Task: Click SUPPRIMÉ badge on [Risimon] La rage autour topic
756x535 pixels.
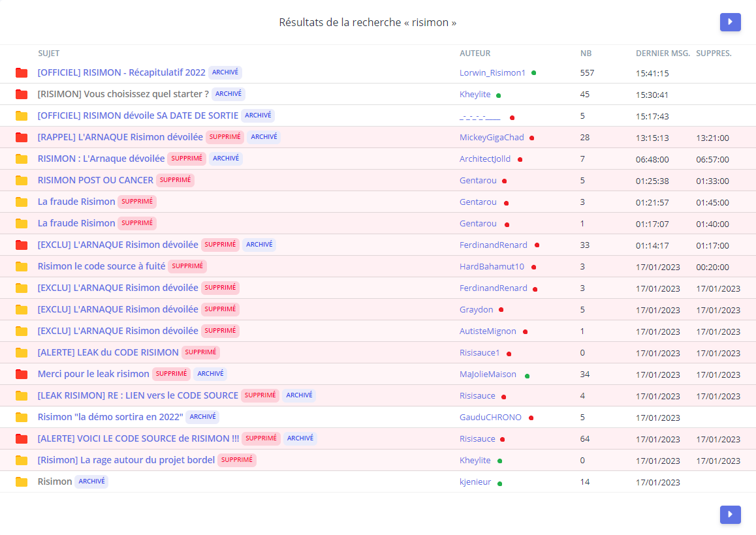Action: click(237, 460)
